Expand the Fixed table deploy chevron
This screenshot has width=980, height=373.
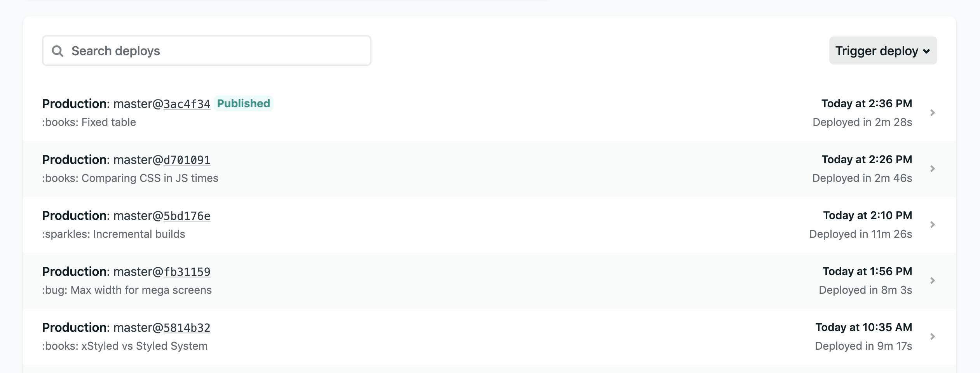point(932,113)
